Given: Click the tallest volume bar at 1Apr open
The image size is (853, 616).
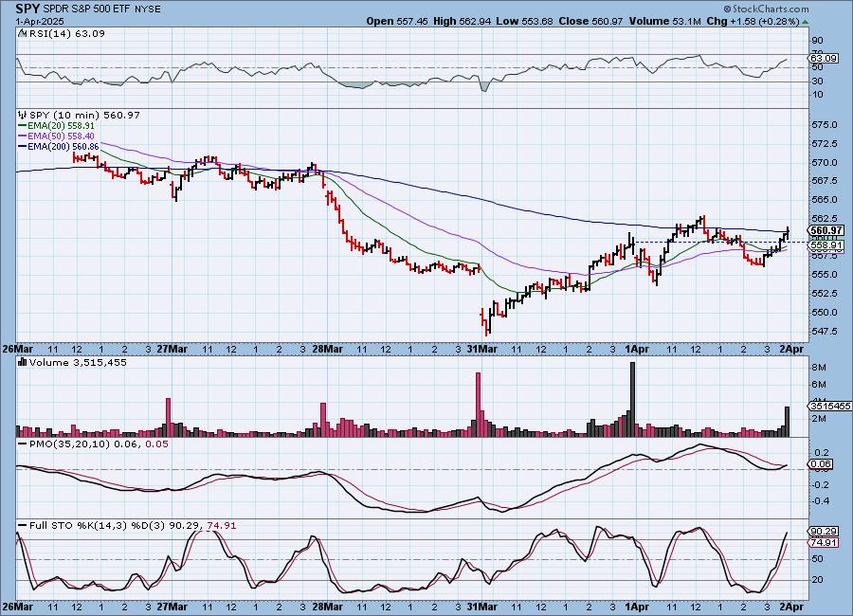Looking at the screenshot, I should click(x=633, y=399).
